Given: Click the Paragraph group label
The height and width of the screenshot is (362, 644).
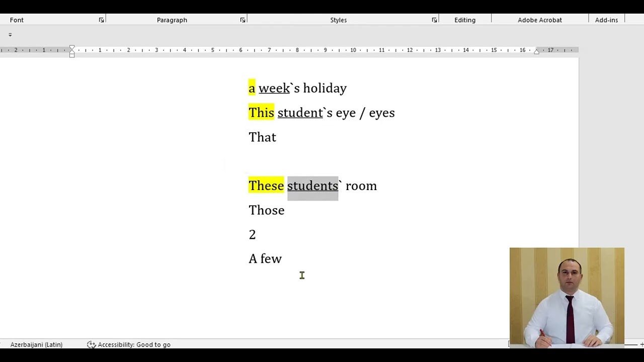Looking at the screenshot, I should pyautogui.click(x=172, y=20).
